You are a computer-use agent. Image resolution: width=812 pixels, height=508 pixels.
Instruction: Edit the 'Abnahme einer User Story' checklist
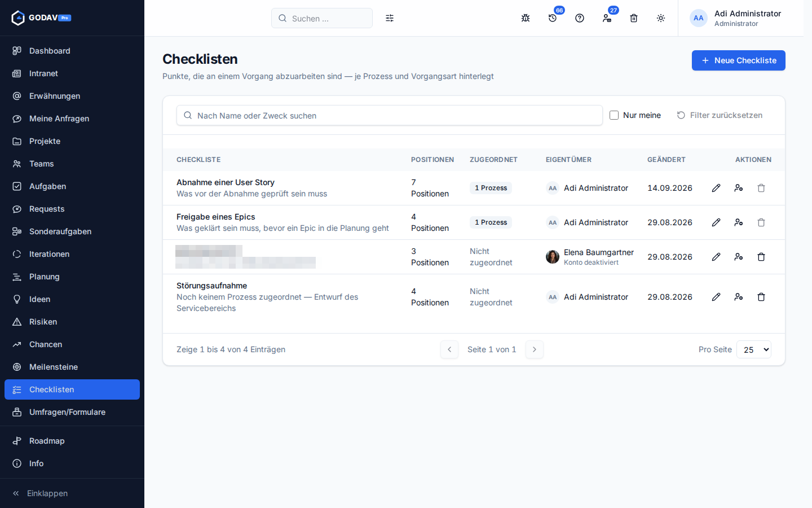(716, 188)
